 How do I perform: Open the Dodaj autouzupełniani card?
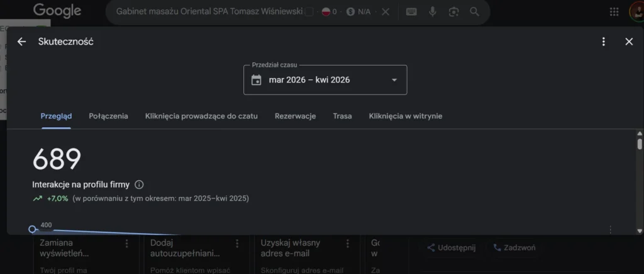[x=196, y=255]
